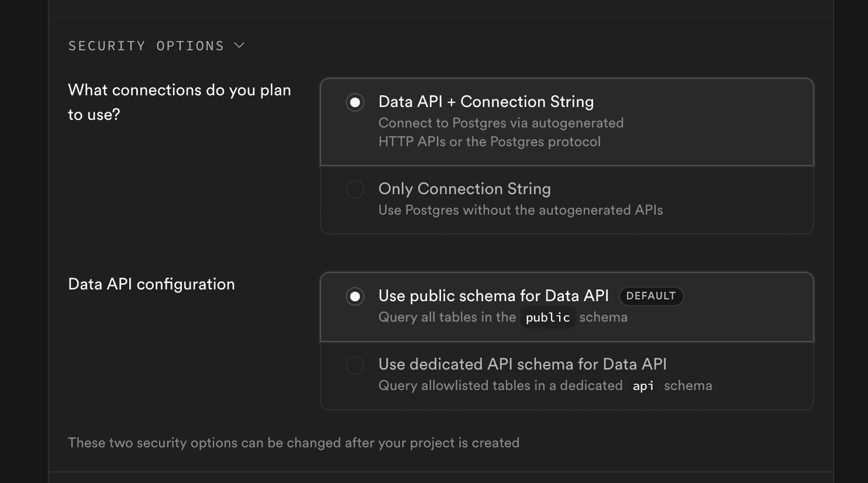Enable Use public schema for Data API
The image size is (868, 483).
355,296
